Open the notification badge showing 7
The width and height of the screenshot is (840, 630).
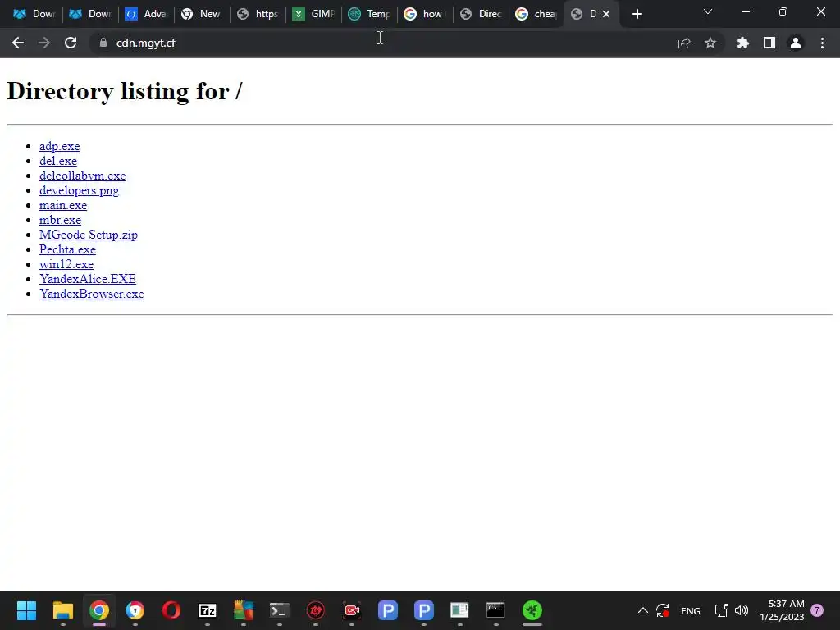tap(817, 610)
